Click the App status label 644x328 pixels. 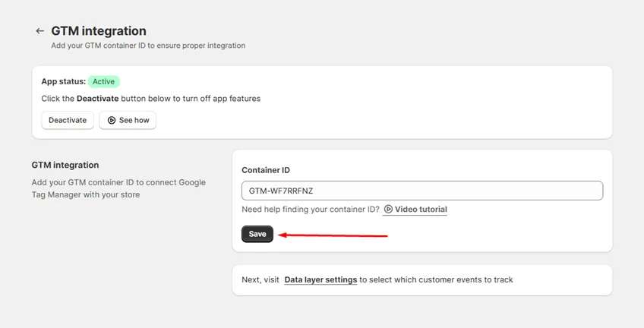(64, 82)
